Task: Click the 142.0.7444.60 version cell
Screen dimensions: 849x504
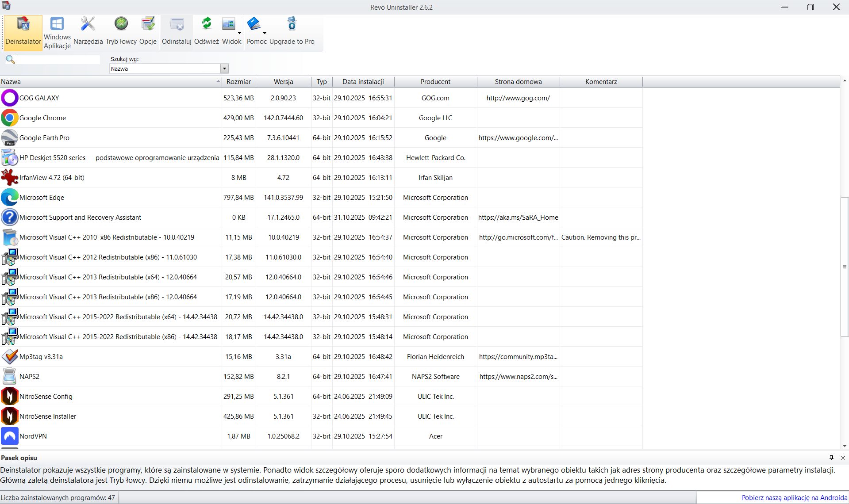Action: [x=284, y=118]
